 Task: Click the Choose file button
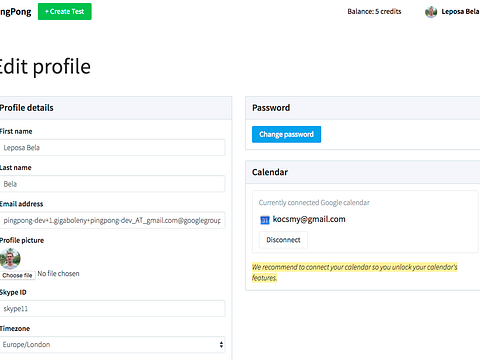coord(17,275)
